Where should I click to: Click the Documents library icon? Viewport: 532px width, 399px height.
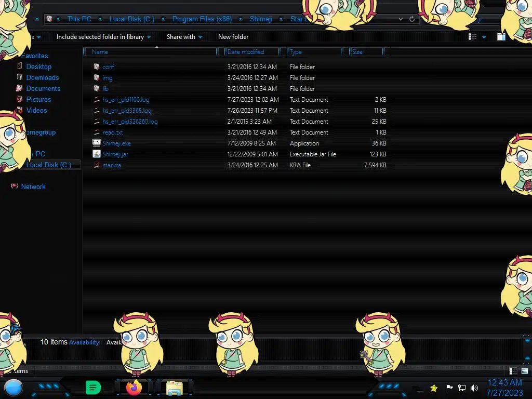(x=19, y=88)
